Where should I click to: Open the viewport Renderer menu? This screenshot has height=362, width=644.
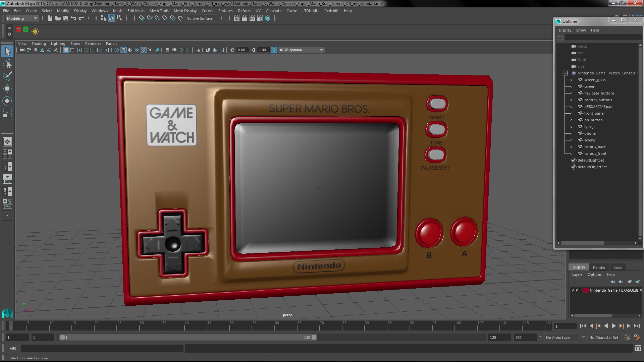pyautogui.click(x=93, y=44)
